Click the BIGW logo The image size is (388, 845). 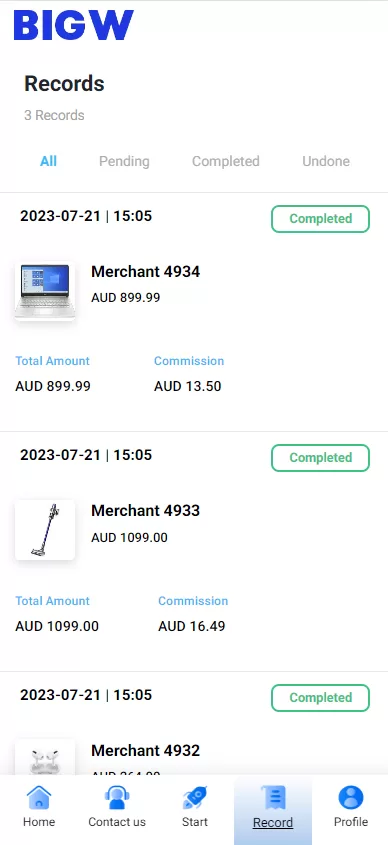click(74, 25)
